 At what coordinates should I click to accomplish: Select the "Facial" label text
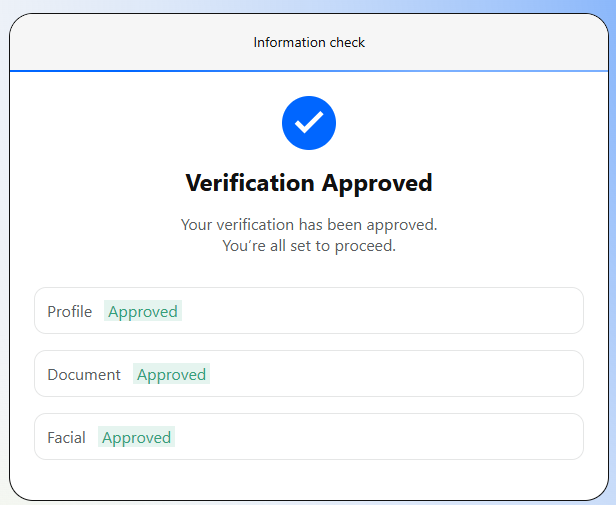tap(66, 438)
